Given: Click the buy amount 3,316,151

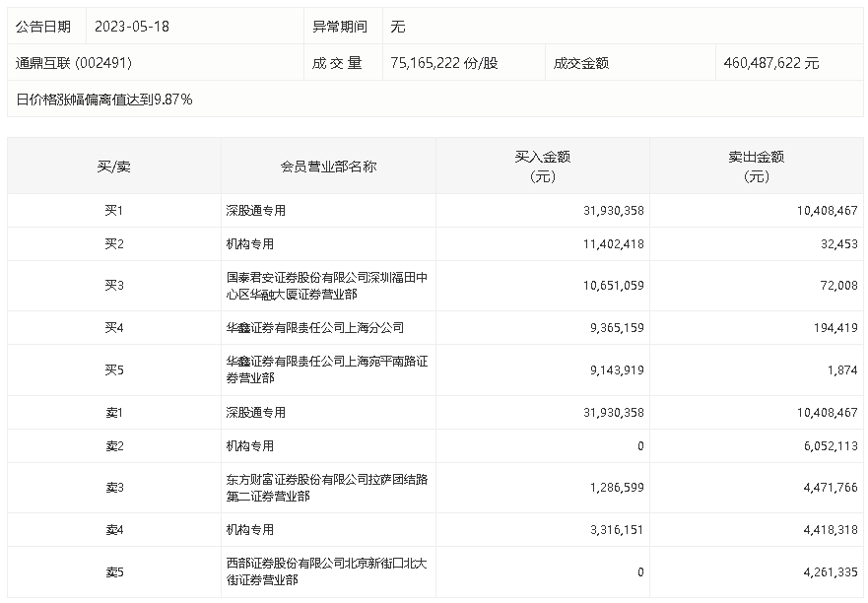Looking at the screenshot, I should pyautogui.click(x=611, y=530).
